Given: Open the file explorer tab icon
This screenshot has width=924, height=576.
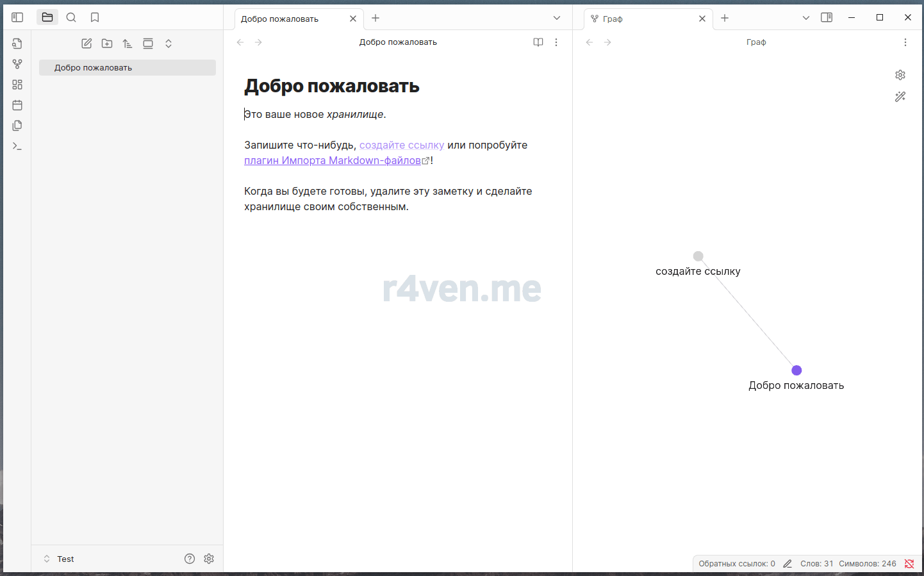Looking at the screenshot, I should (x=47, y=17).
